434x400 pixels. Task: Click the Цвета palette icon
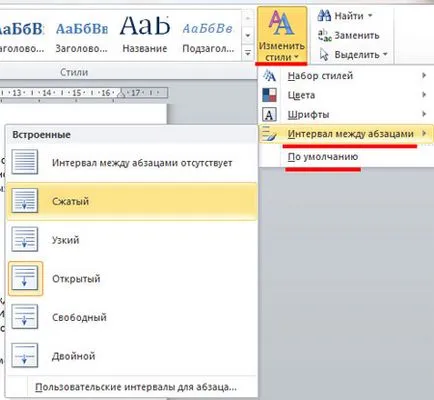(x=269, y=95)
